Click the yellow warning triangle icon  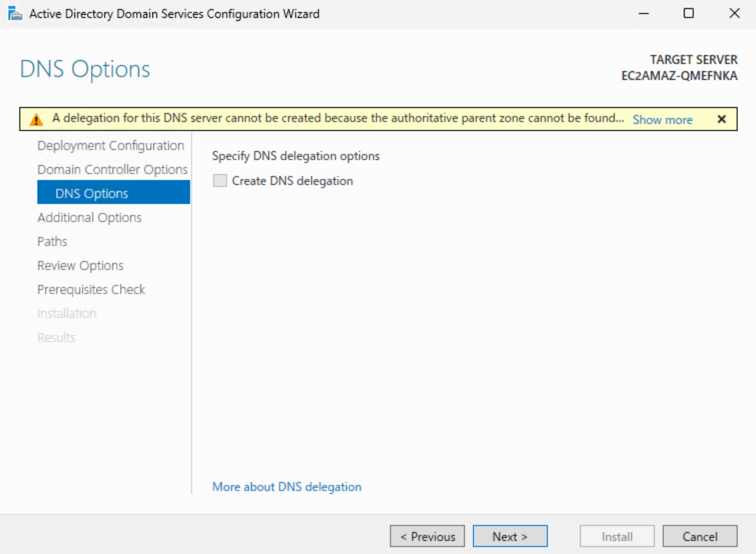pyautogui.click(x=36, y=119)
